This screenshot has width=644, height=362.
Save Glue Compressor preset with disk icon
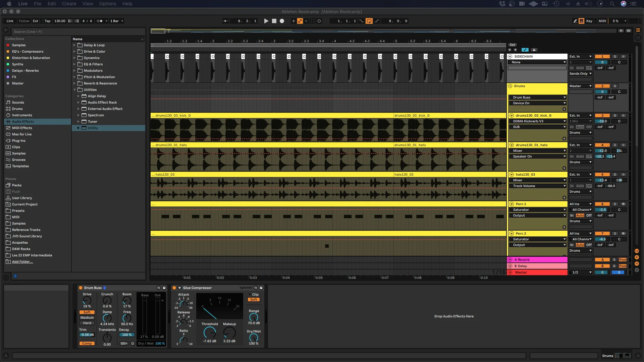tap(261, 288)
